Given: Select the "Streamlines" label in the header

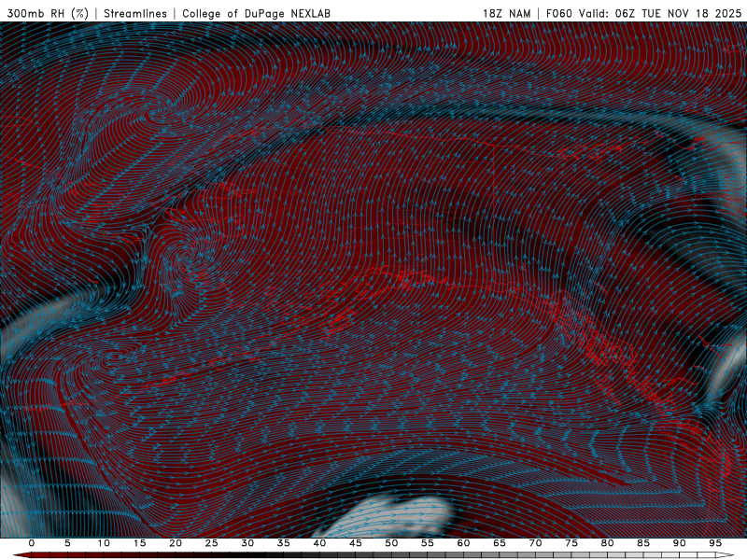Looking at the screenshot, I should [x=135, y=13].
